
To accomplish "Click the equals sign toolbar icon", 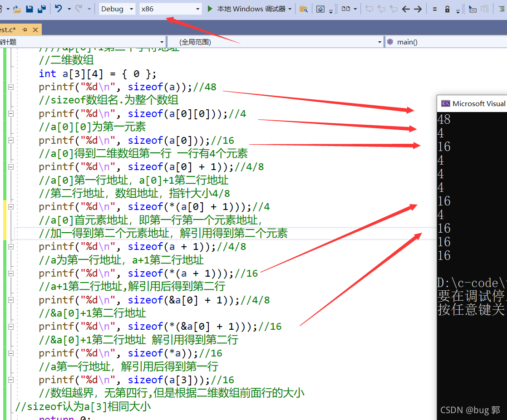I will point(435,10).
